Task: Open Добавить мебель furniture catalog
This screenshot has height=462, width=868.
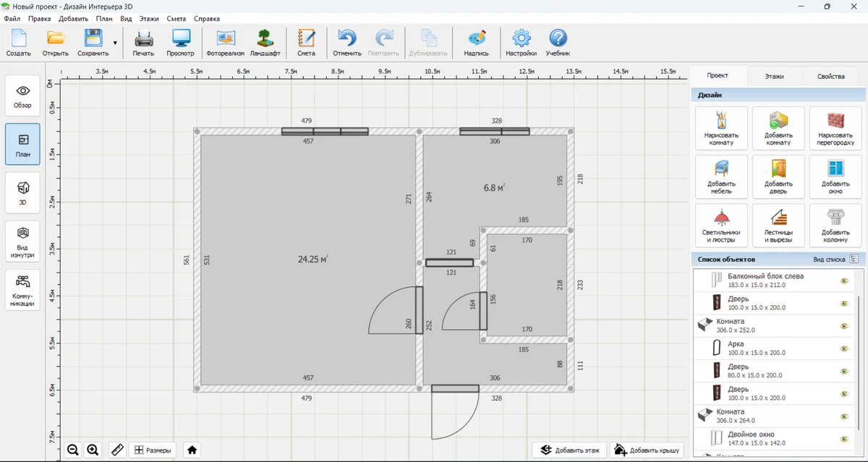Action: 721,176
